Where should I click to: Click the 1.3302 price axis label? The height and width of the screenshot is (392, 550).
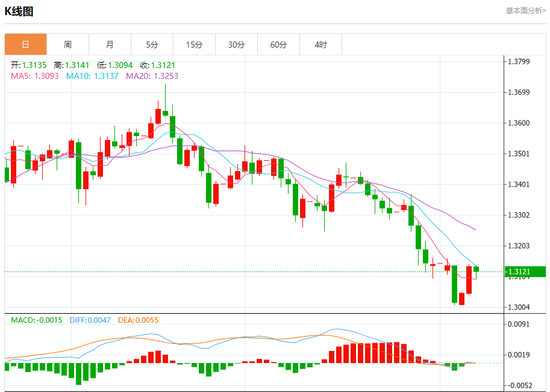coord(519,216)
